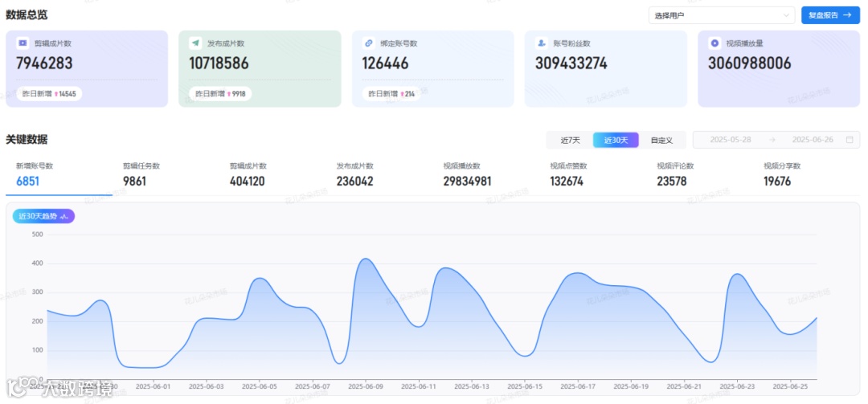868x404 pixels.
Task: Click the 账号粉丝数 user icon
Action: pos(542,43)
